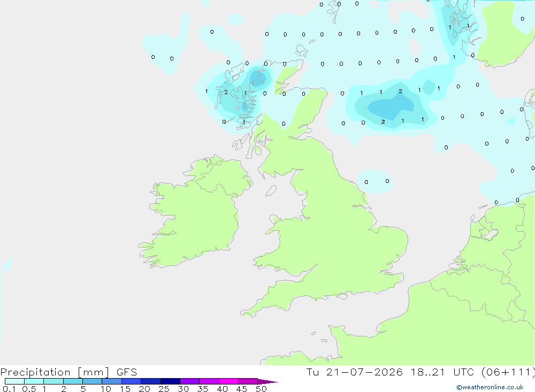
Task: Click the 2–5 mm legend color swatch
Action: click(x=73, y=381)
